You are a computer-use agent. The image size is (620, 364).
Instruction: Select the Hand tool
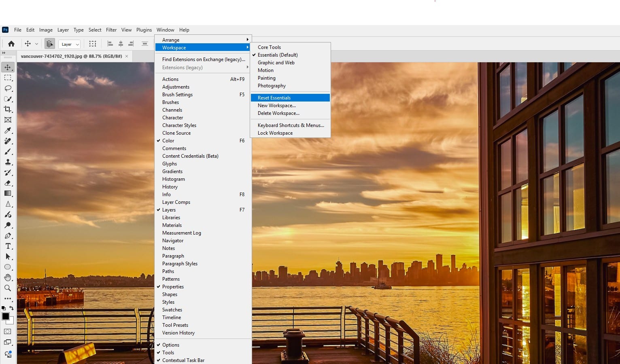(x=8, y=277)
